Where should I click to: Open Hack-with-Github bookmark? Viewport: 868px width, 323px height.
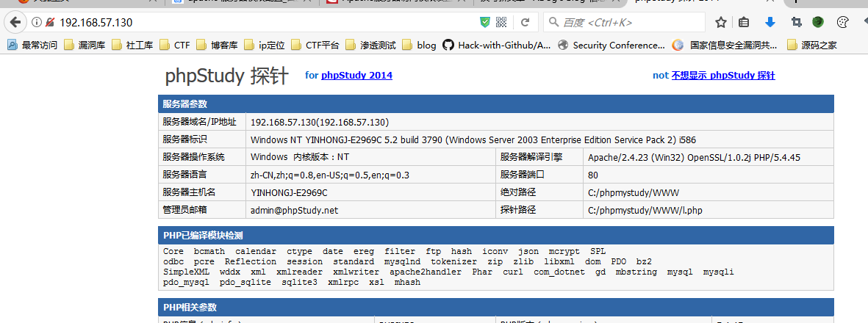(x=497, y=46)
